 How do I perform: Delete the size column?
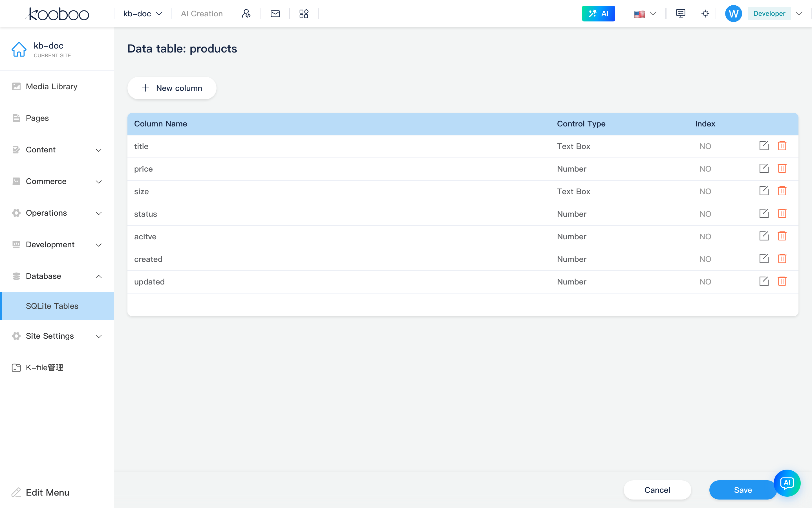pos(782,191)
